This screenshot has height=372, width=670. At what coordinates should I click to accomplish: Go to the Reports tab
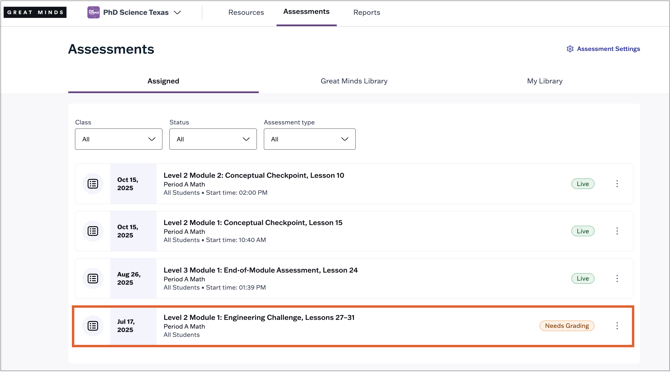pyautogui.click(x=367, y=12)
